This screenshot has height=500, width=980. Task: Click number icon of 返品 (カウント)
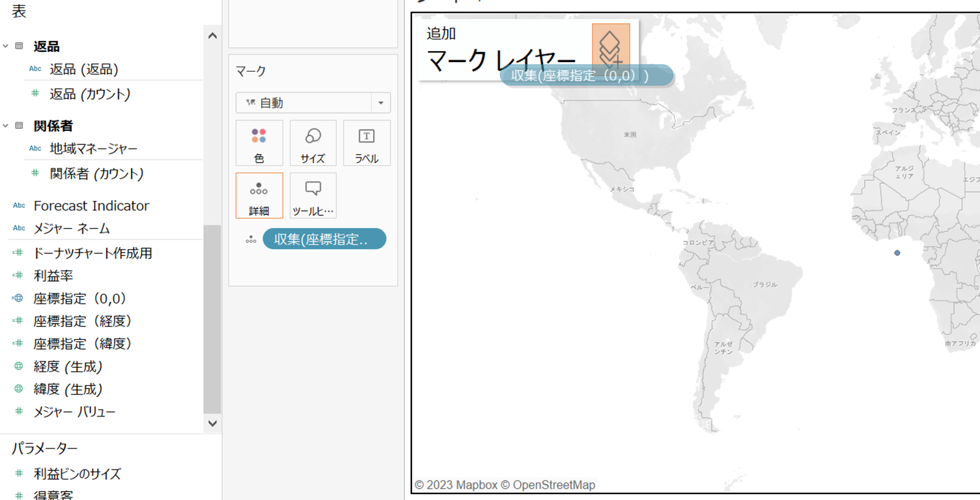pos(35,94)
